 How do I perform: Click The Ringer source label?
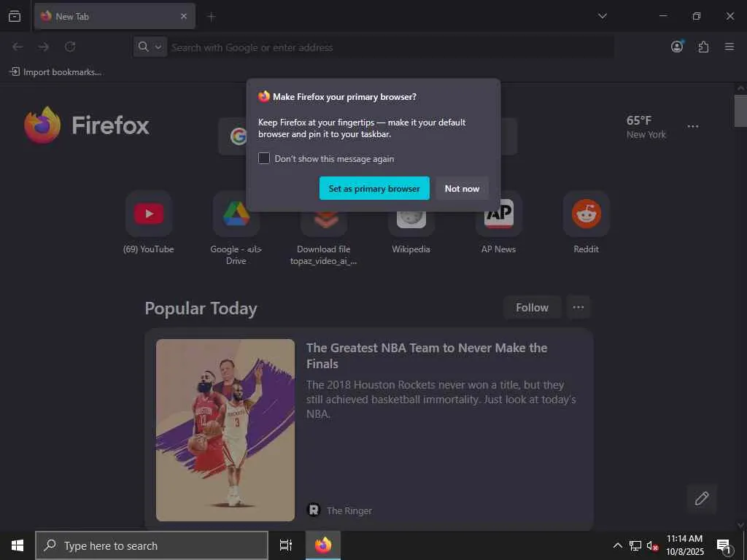349,510
